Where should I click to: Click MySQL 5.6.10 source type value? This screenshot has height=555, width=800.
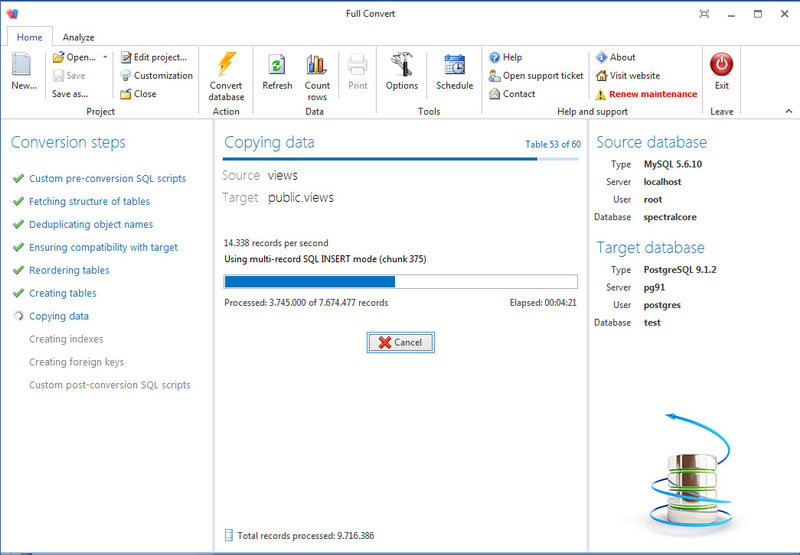click(x=672, y=164)
